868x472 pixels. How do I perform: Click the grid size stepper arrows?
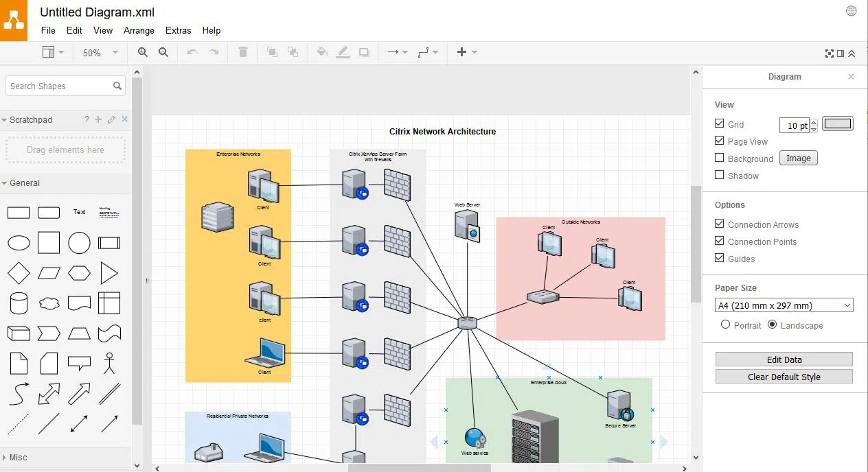(x=814, y=125)
